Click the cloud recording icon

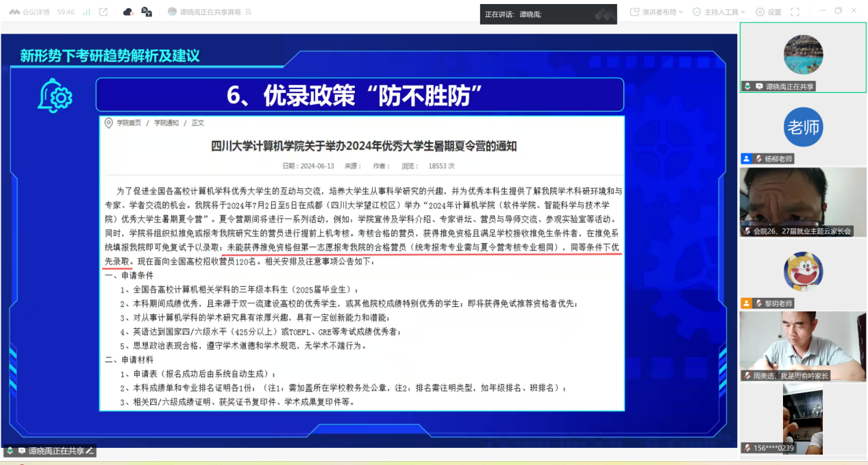[x=128, y=12]
